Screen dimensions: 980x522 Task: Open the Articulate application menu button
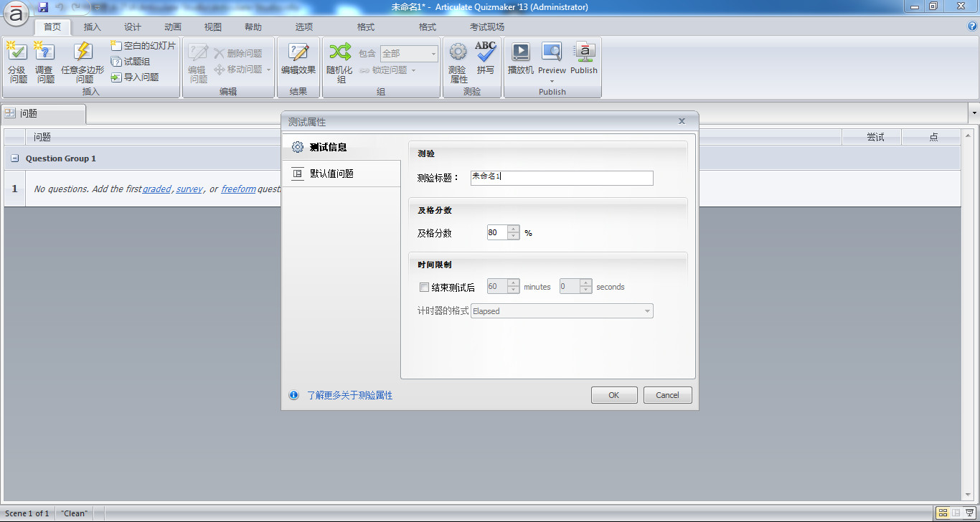(x=16, y=13)
